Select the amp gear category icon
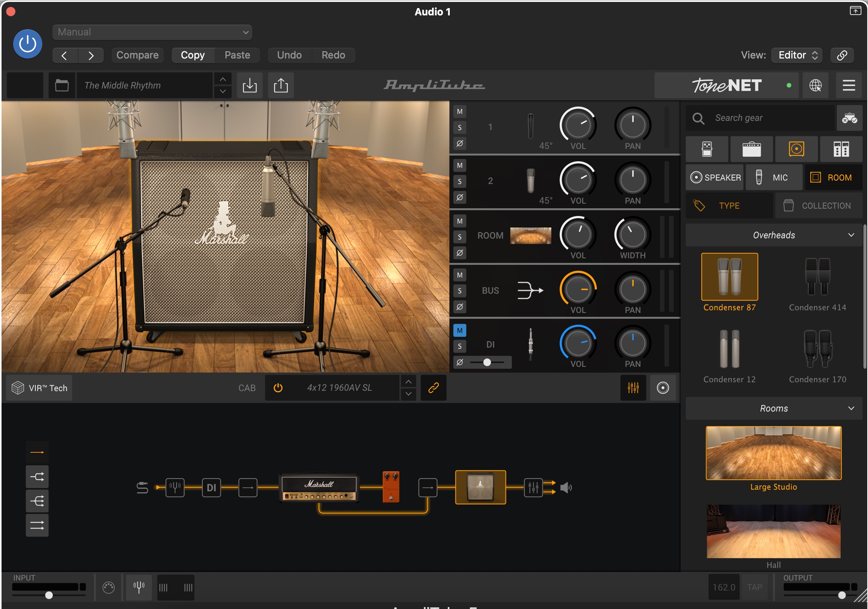 pos(751,149)
